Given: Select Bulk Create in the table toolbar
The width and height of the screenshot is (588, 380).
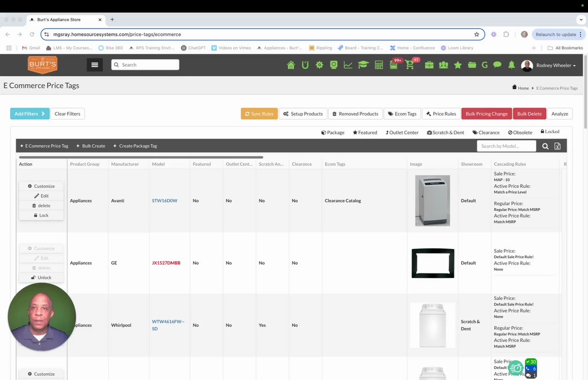Looking at the screenshot, I should 90,146.
